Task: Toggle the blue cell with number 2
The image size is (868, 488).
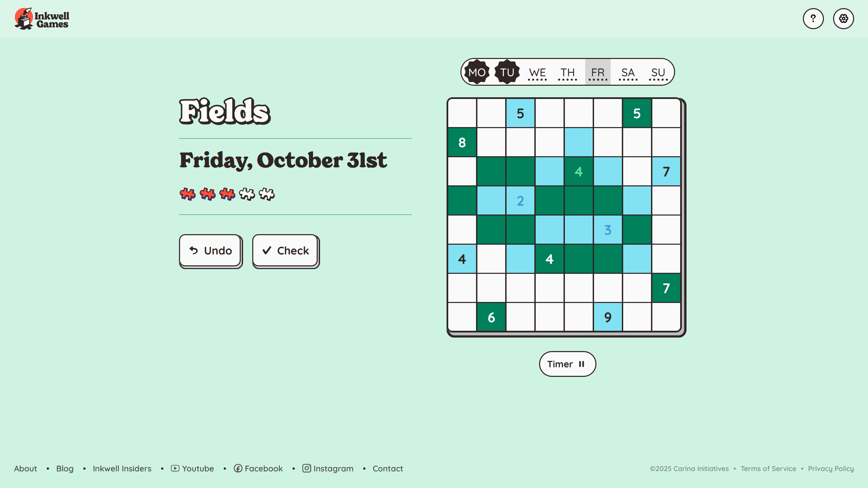Action: click(520, 201)
